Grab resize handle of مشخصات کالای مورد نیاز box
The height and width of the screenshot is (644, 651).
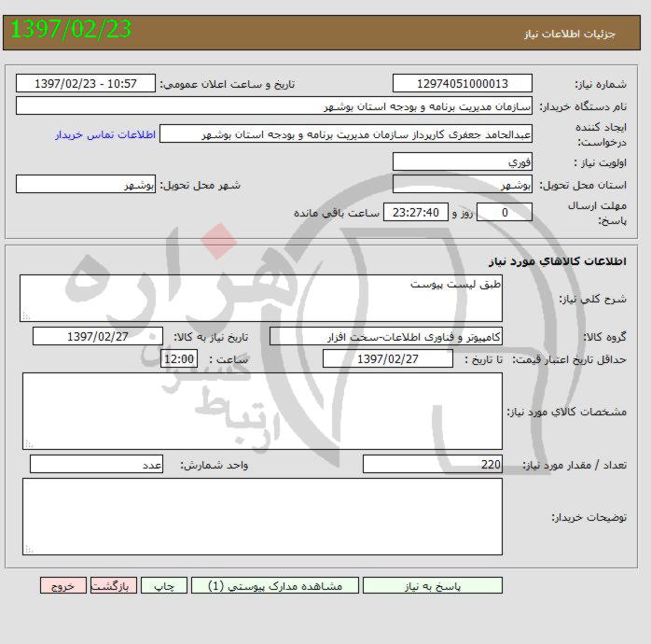point(28,444)
